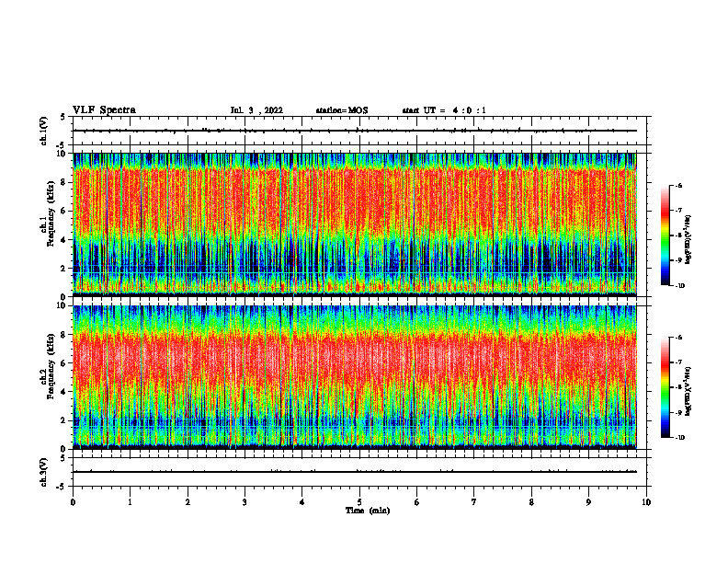This screenshot has width=728, height=563.
Task: Click ch.1 color bar label "-6"
Action: (x=678, y=185)
